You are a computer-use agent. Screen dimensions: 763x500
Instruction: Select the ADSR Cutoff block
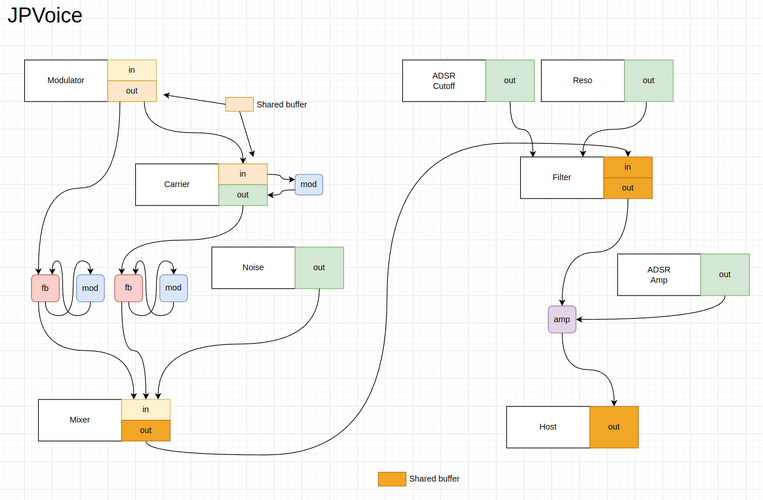(444, 81)
